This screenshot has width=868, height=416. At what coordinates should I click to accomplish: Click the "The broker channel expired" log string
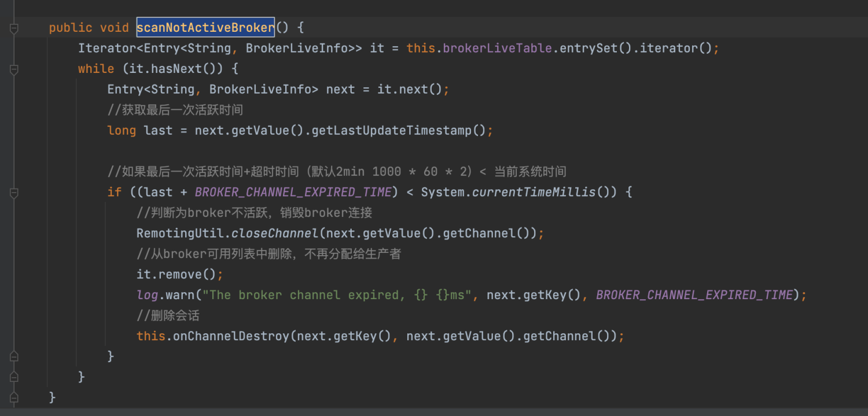click(x=337, y=295)
